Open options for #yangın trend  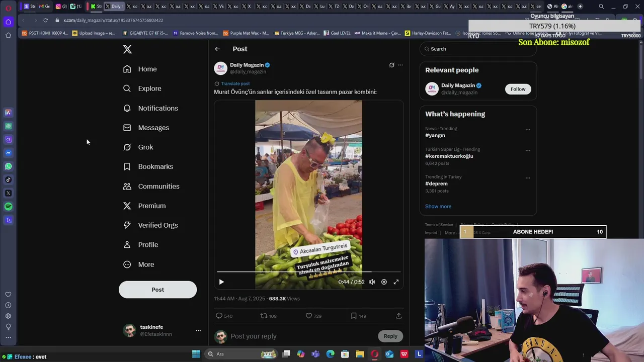tap(528, 130)
